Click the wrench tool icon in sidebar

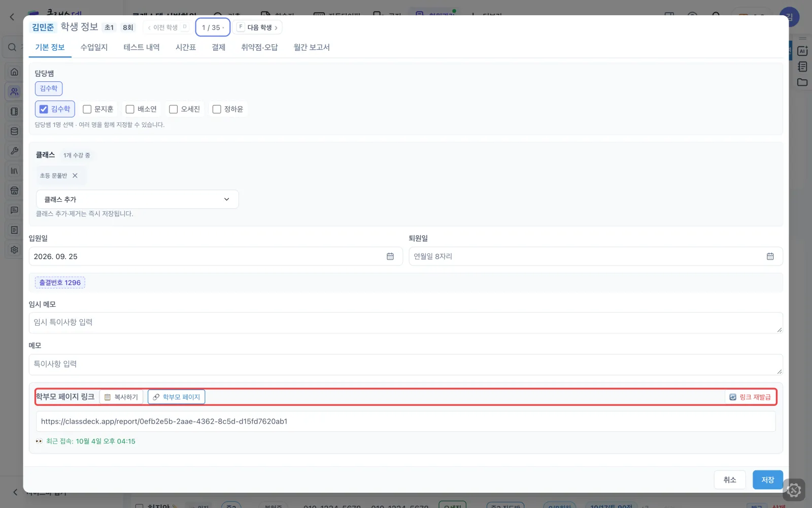point(14,151)
